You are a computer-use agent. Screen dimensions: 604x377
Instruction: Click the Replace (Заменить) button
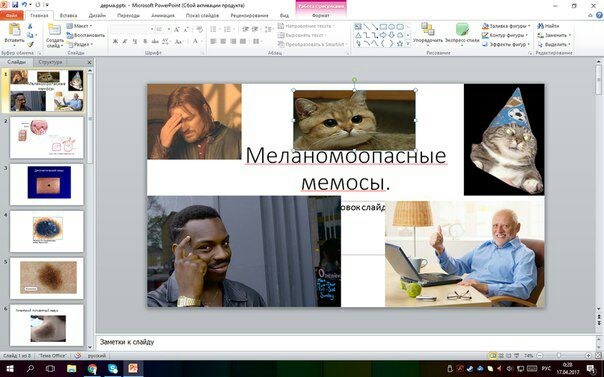[x=554, y=35]
